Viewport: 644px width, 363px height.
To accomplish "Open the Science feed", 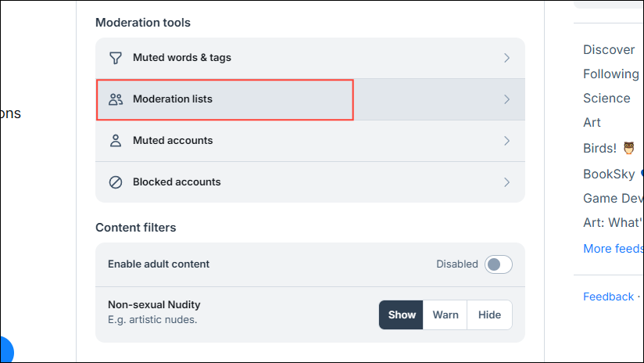I will tap(606, 99).
